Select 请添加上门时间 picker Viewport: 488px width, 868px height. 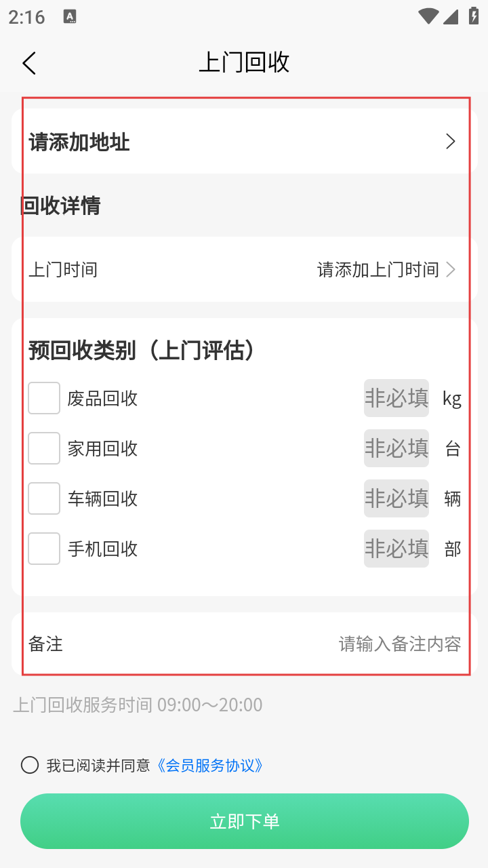pos(378,270)
